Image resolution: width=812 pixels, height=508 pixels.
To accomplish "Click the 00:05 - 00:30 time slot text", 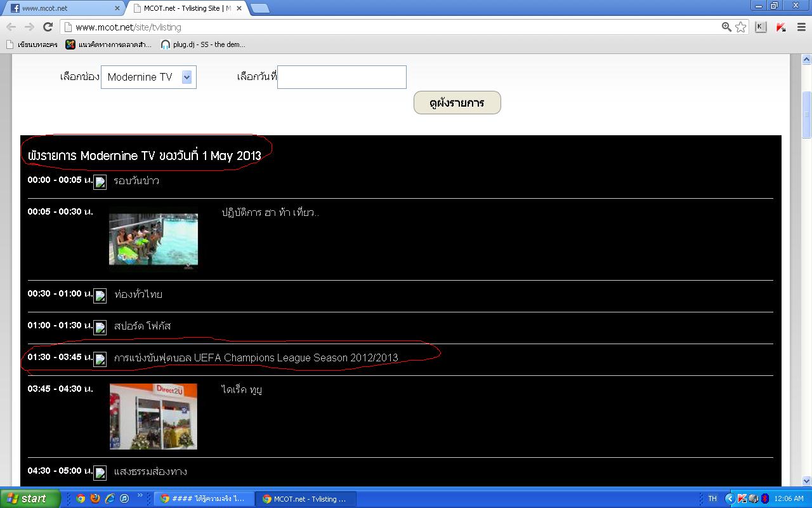I will (x=60, y=211).
